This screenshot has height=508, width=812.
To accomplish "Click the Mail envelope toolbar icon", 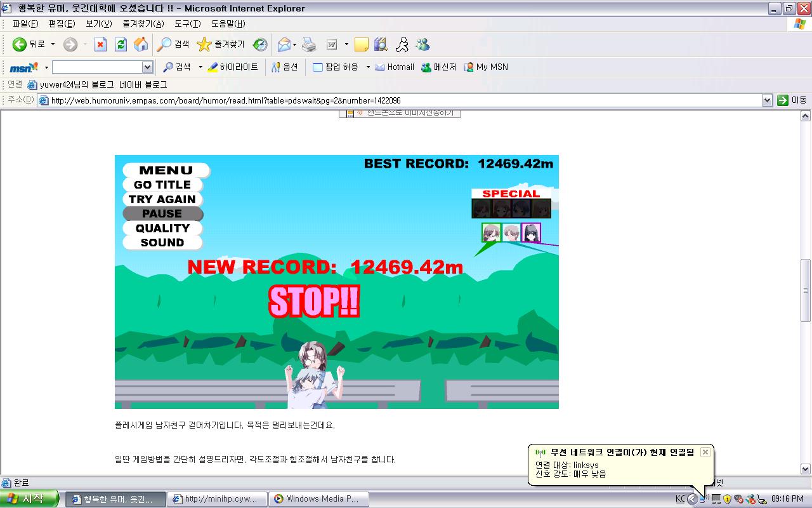I will (284, 44).
